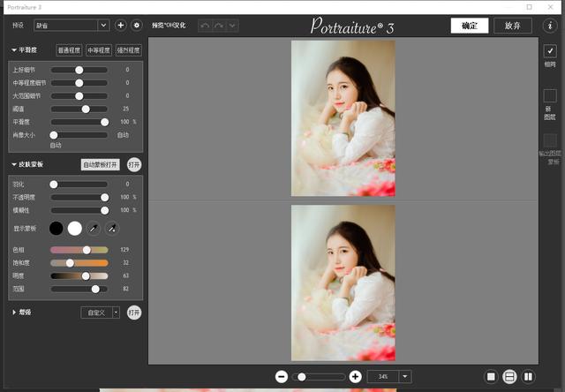Toggle the skin mask 打开 on/off button

pos(134,164)
